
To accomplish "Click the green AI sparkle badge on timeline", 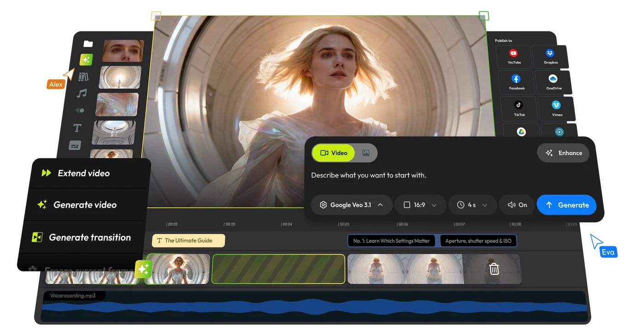I will tap(144, 269).
